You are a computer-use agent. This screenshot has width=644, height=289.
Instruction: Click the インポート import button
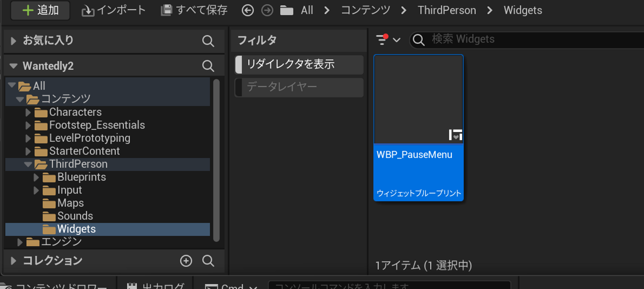pyautogui.click(x=114, y=10)
